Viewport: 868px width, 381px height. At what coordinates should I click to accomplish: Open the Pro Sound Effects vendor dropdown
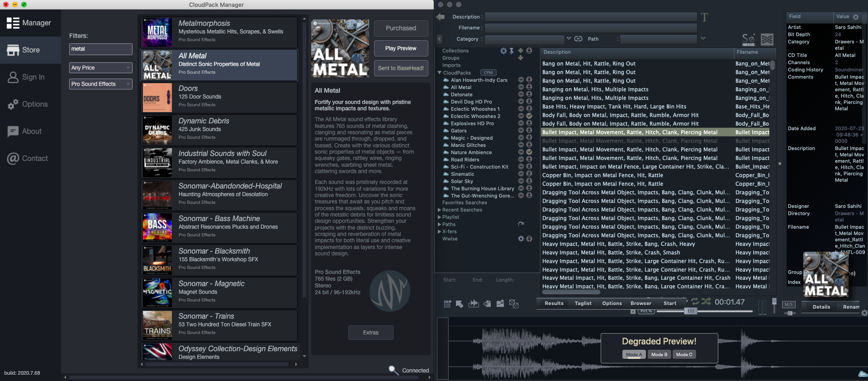tap(100, 84)
